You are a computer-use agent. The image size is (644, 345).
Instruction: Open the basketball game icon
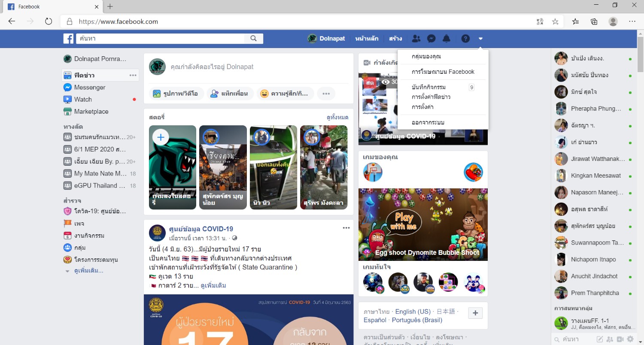[373, 172]
